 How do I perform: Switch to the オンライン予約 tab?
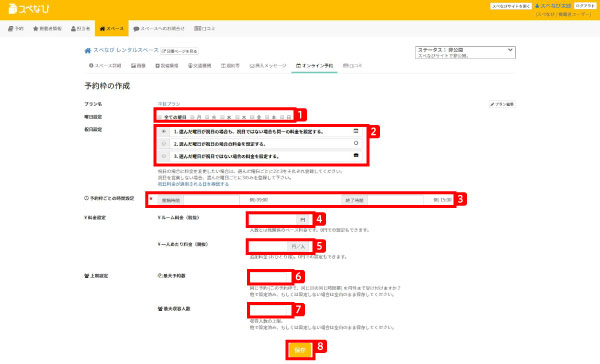(315, 66)
